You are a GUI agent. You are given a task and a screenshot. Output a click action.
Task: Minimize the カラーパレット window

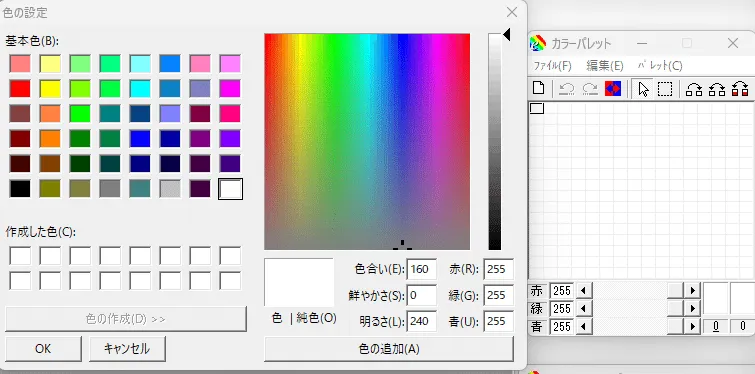641,43
